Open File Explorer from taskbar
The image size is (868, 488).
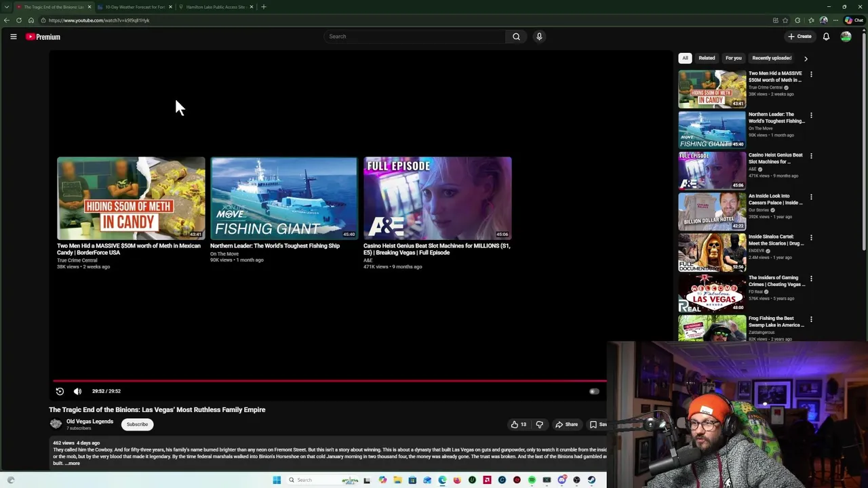tap(397, 480)
